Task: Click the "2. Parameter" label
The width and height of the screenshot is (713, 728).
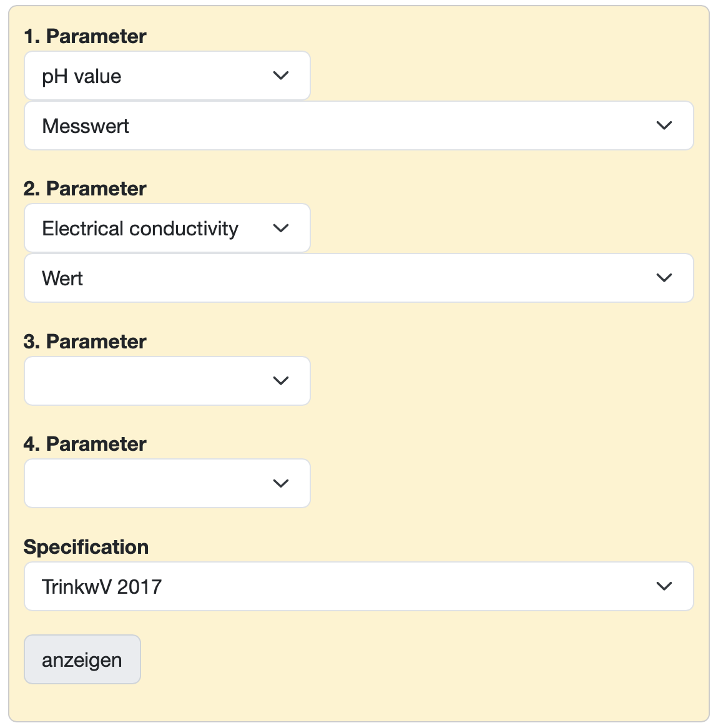Action: [x=85, y=189]
